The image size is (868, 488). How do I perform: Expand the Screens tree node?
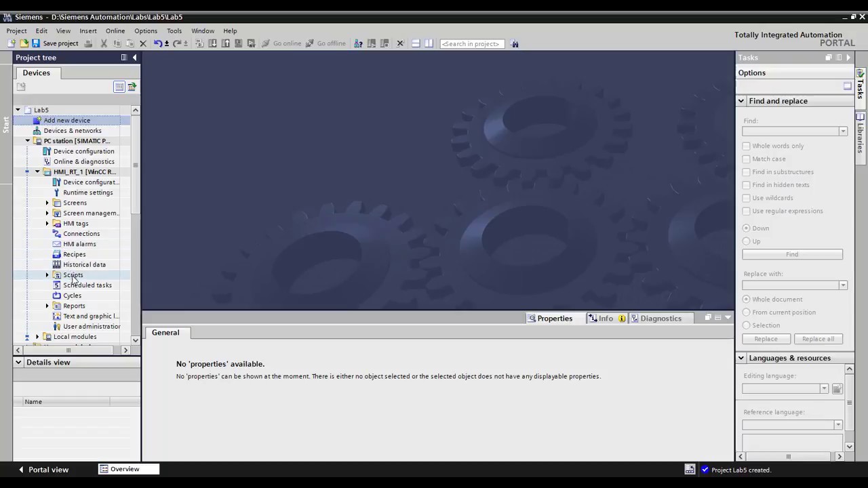[x=47, y=203]
